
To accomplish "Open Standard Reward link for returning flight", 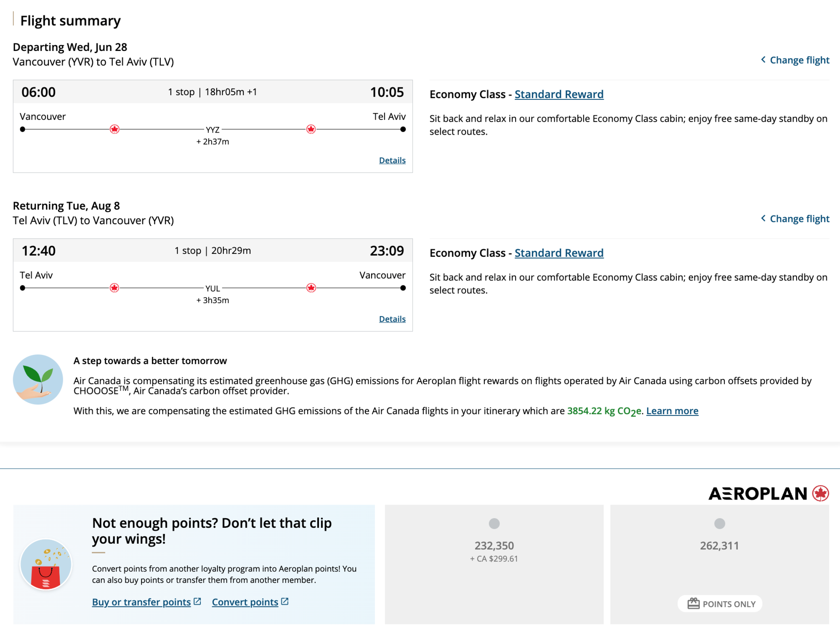I will [559, 253].
